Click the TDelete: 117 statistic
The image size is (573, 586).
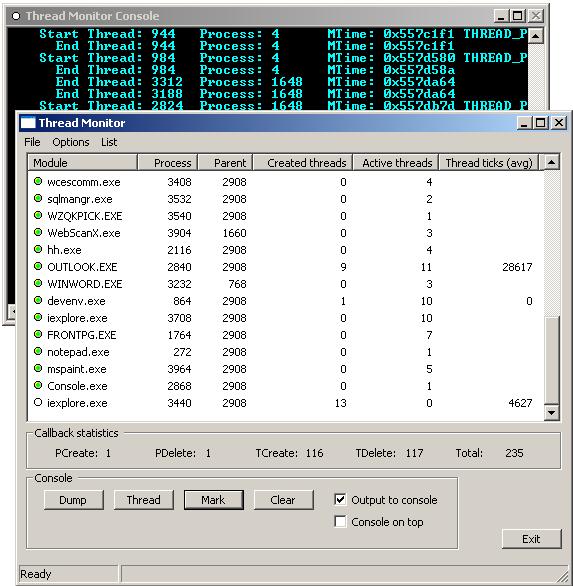point(389,453)
